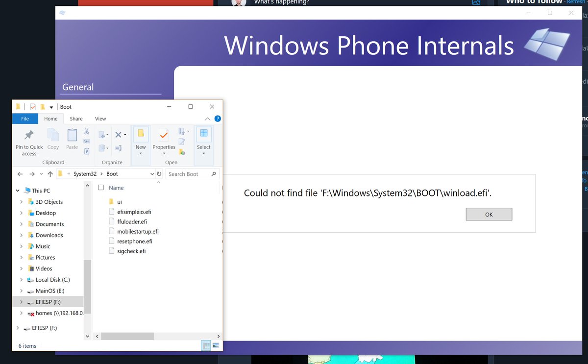The height and width of the screenshot is (364, 588).
Task: Select the ui folder
Action: [115, 202]
